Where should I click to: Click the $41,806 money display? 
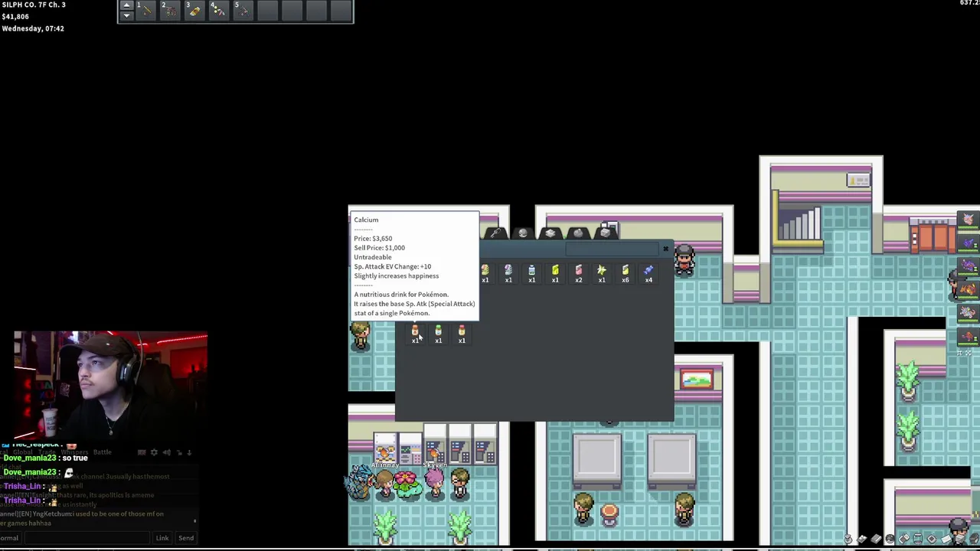(x=15, y=16)
